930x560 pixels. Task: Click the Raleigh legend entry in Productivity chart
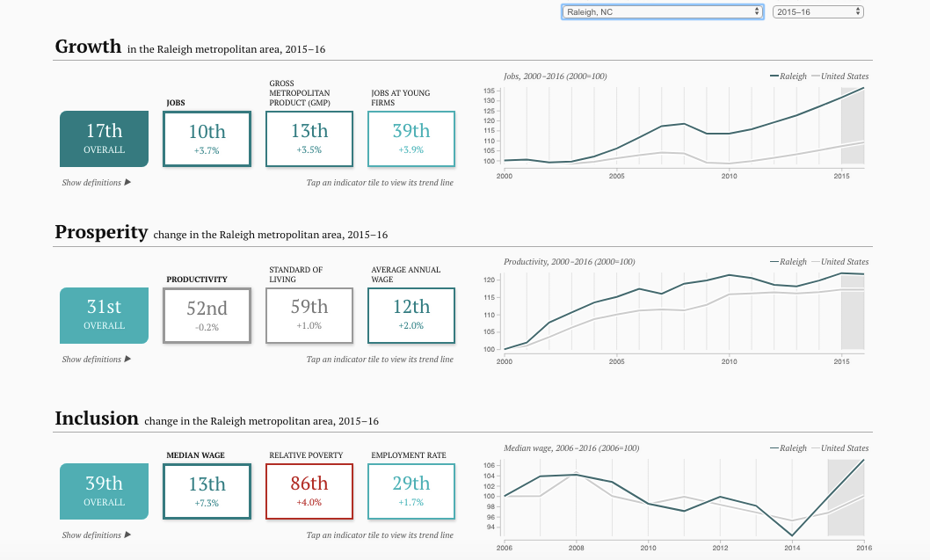pos(788,262)
